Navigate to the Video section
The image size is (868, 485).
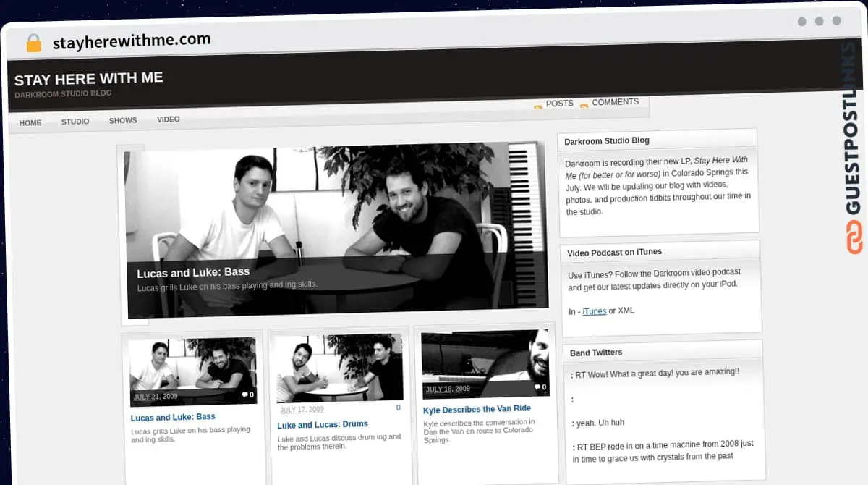tap(169, 119)
